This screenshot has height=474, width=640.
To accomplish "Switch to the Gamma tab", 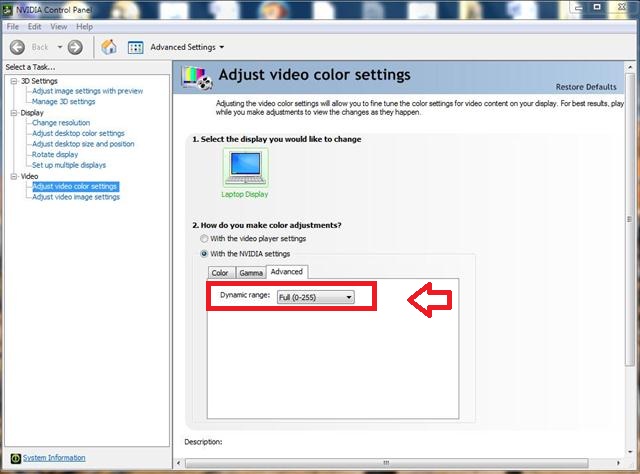I will click(x=251, y=273).
